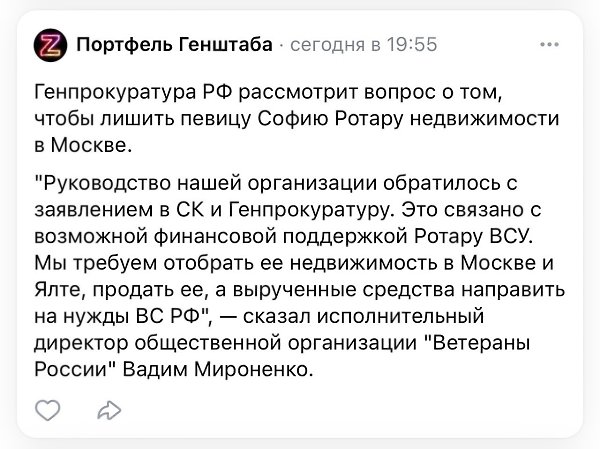Click the word недвижимости in first paragraph
Viewport: 600px width, 449px height.
(485, 119)
